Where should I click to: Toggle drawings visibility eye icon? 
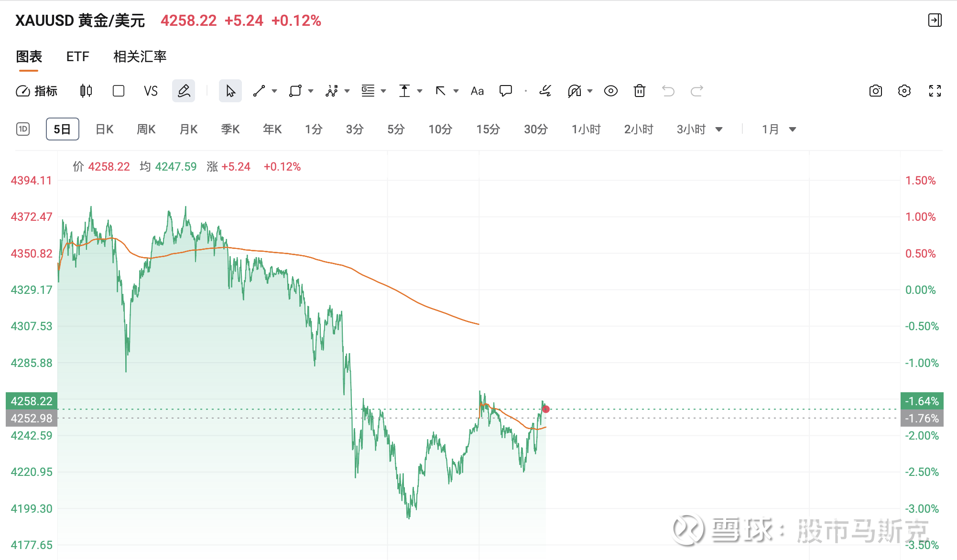(x=610, y=91)
